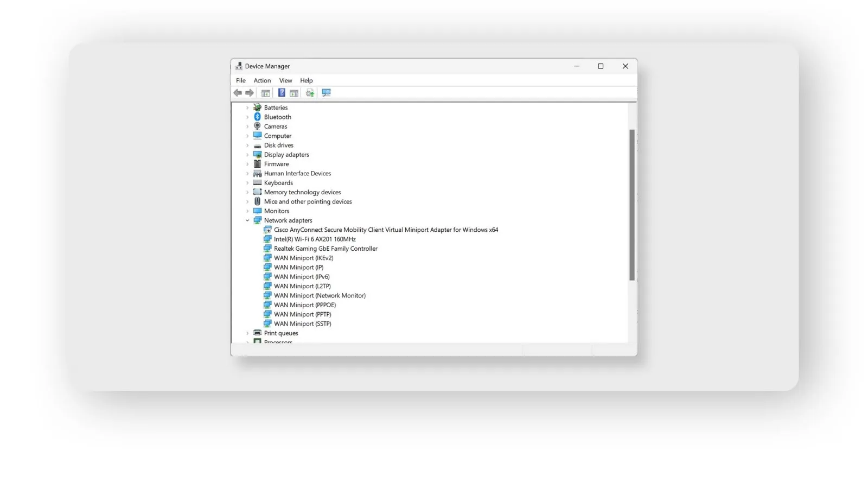The width and height of the screenshot is (868, 501).
Task: Select Intel(R) Wi-Fi 6 AX201 160MHz adapter
Action: (x=315, y=239)
